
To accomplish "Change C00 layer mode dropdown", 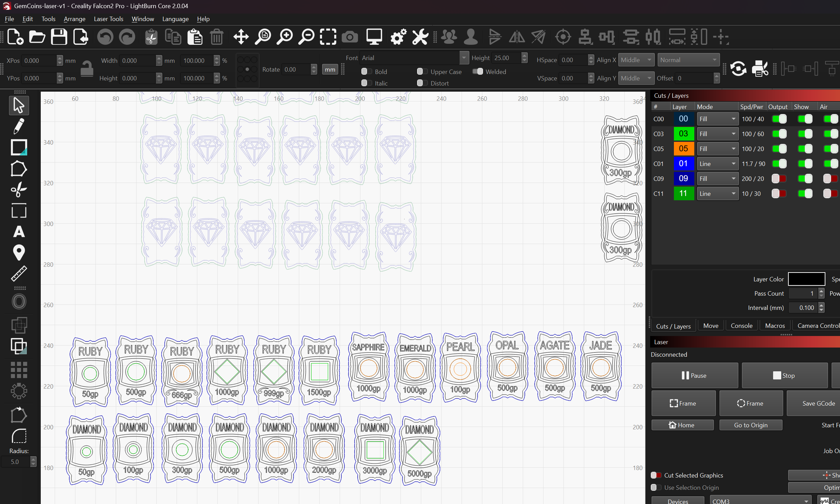I will (717, 119).
